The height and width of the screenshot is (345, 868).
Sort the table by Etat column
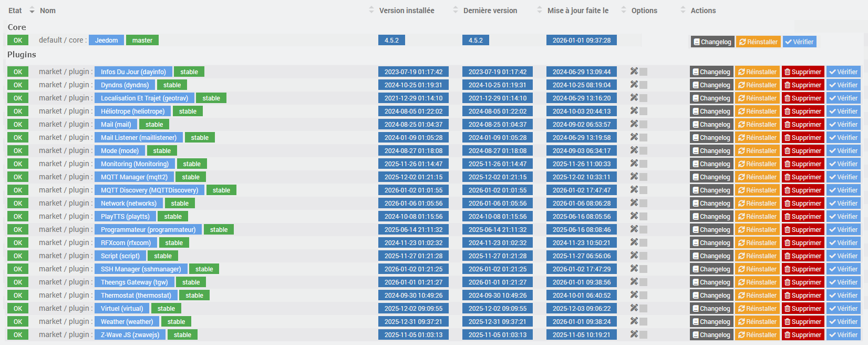click(x=15, y=11)
